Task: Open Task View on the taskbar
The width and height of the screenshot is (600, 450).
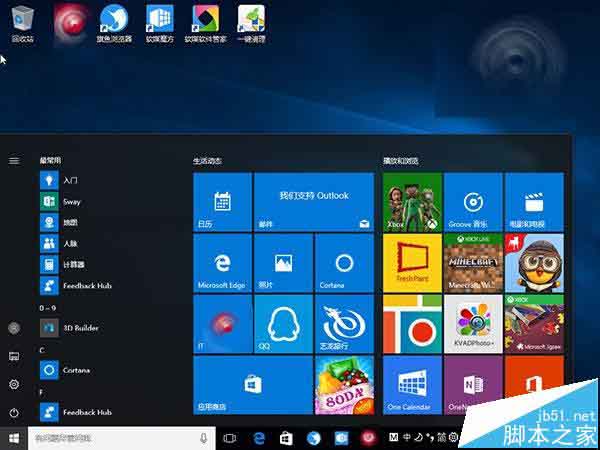Action: pyautogui.click(x=230, y=438)
